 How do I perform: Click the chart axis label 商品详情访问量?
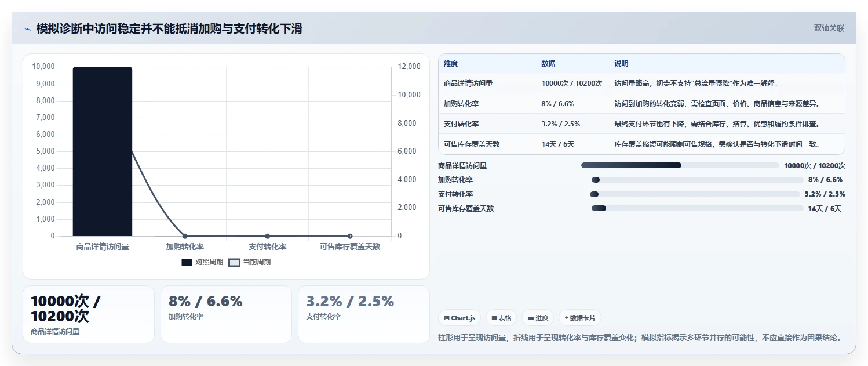103,247
